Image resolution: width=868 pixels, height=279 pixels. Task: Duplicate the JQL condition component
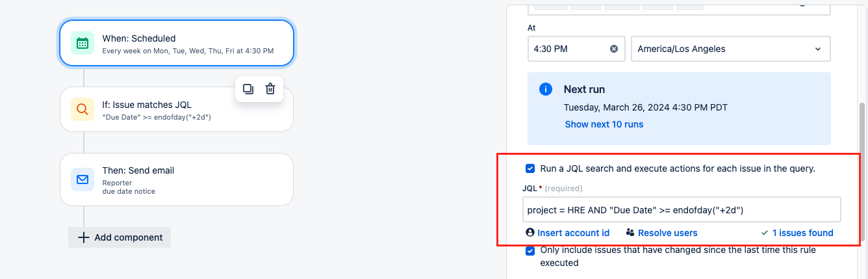pyautogui.click(x=248, y=89)
